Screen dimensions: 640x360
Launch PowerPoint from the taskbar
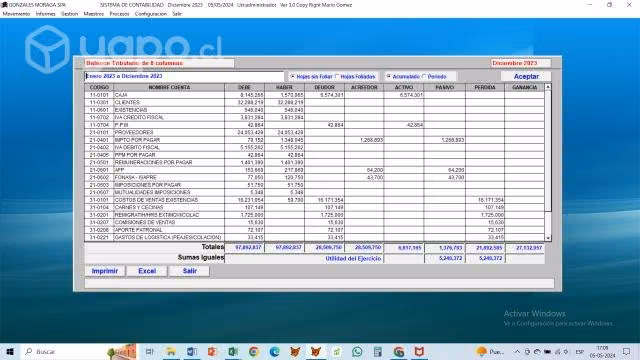click(212, 351)
